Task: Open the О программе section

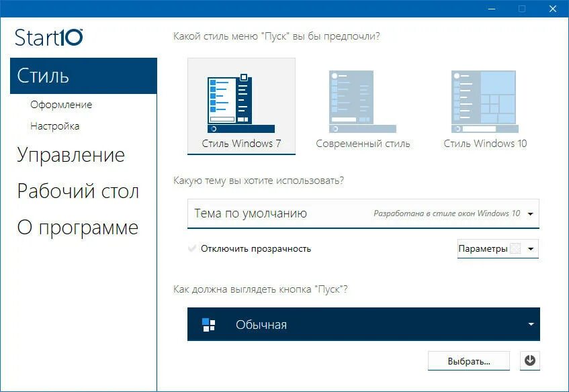Action: [x=77, y=227]
